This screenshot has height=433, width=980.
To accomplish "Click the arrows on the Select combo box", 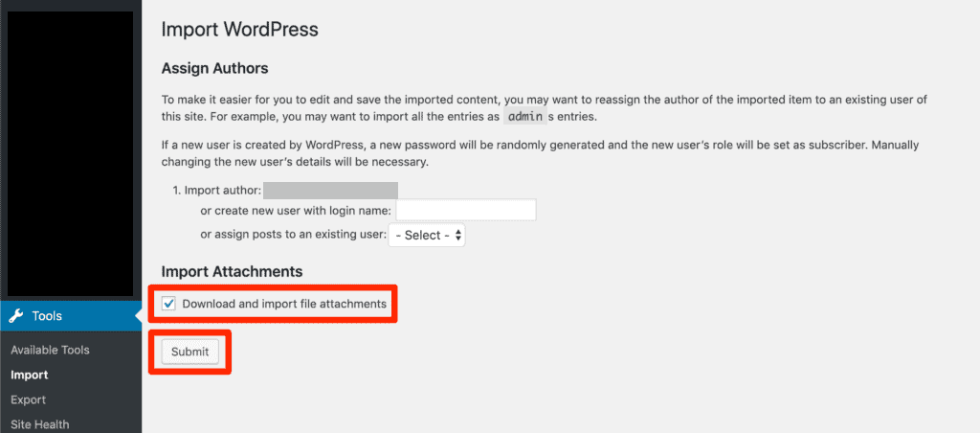I will pos(458,235).
